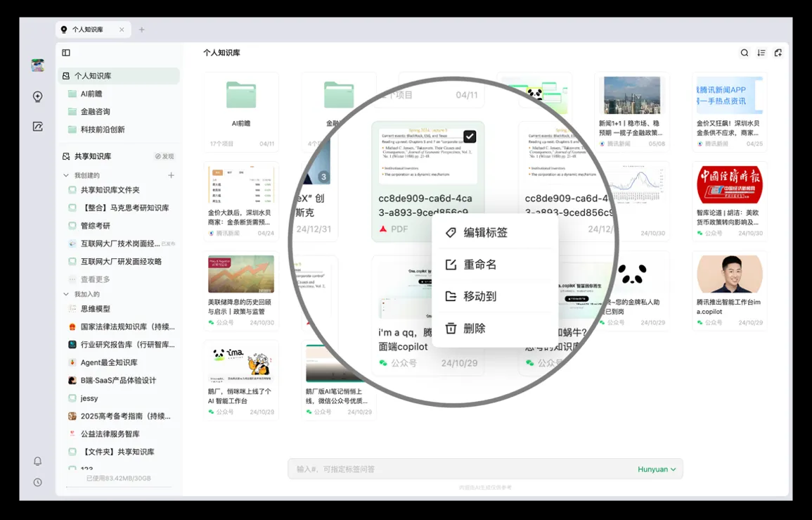The height and width of the screenshot is (520, 812).
Task: Open the AI前瞻 folder in sidebar
Action: pos(91,94)
